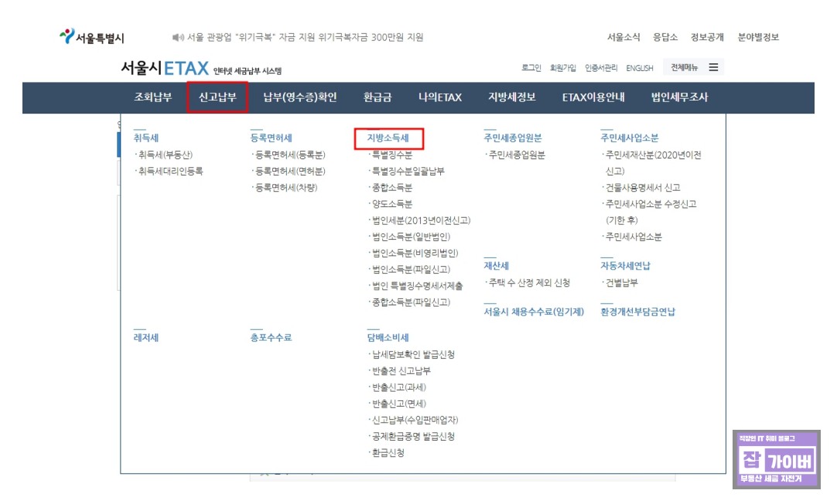
Task: Select 법인소득분(비영리법인) item
Action: [415, 253]
